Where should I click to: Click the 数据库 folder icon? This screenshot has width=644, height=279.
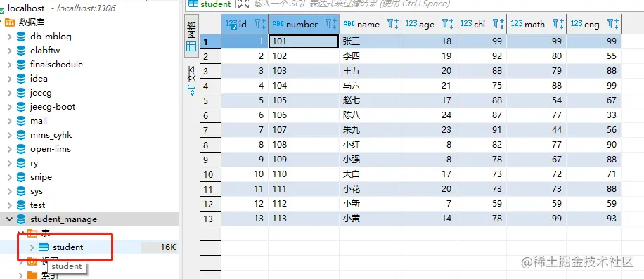coord(11,22)
